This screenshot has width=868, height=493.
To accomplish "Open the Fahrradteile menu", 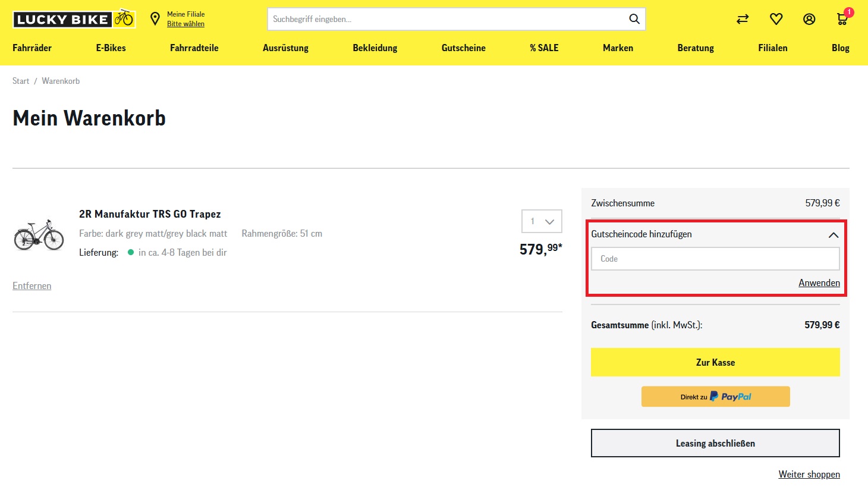I will [x=194, y=48].
